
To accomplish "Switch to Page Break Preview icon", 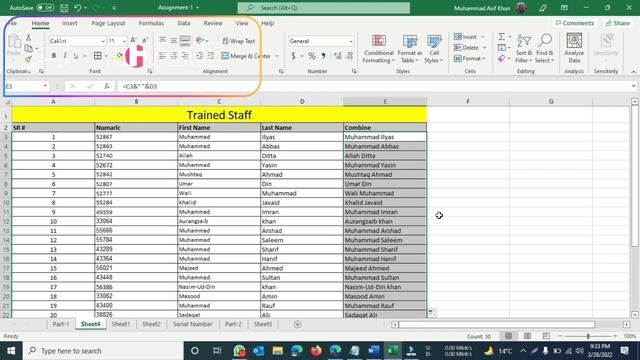I will [x=546, y=336].
